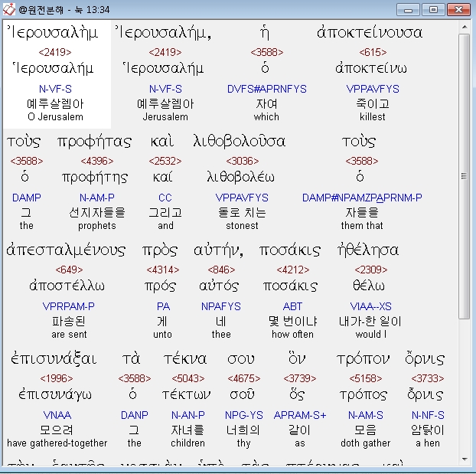Click the parsing code ABT

point(292,306)
